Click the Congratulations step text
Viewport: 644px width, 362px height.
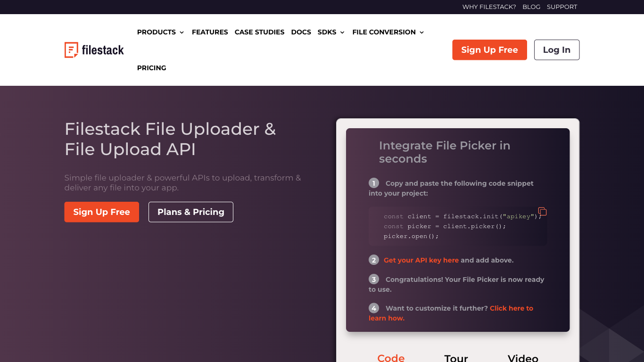tap(456, 284)
